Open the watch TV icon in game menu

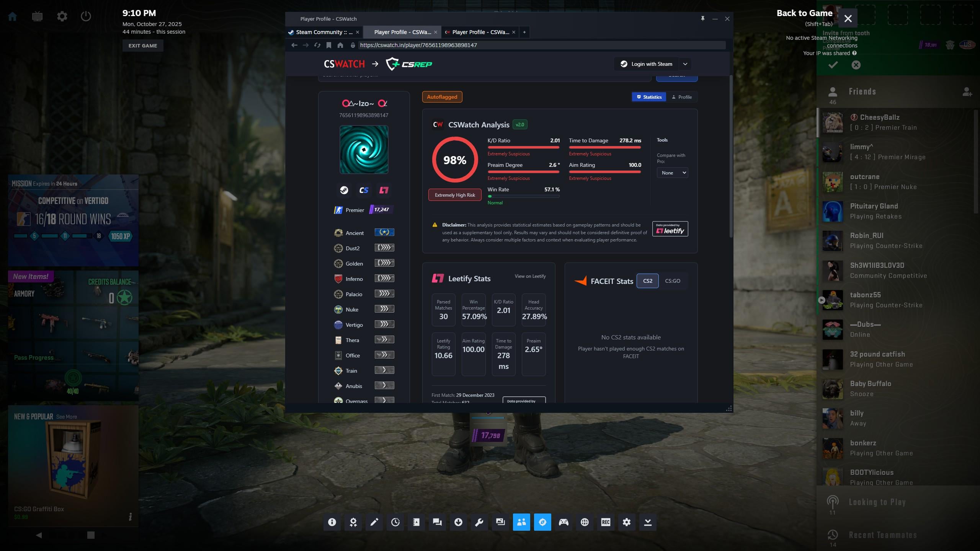pos(37,16)
